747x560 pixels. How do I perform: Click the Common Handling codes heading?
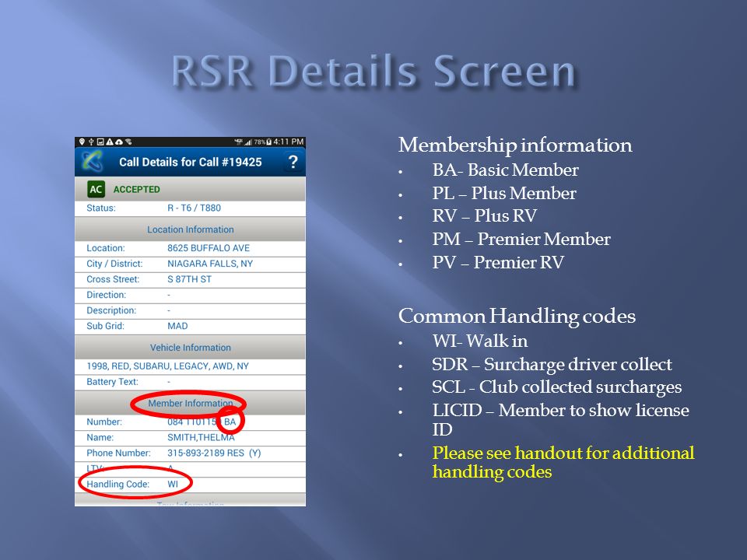[x=517, y=317]
